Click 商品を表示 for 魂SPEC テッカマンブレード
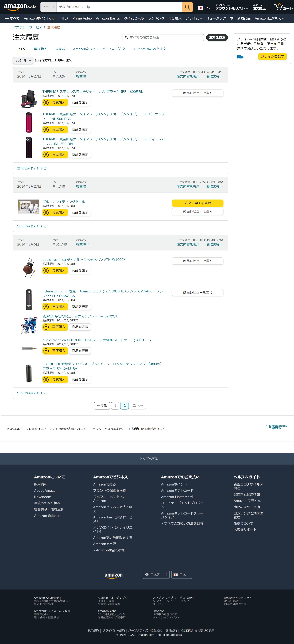 [x=80, y=327]
